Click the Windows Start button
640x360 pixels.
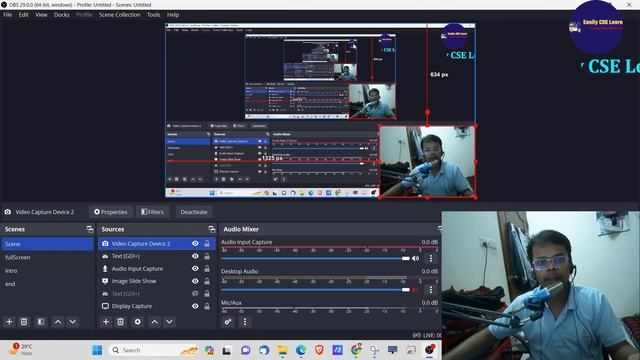[97, 350]
